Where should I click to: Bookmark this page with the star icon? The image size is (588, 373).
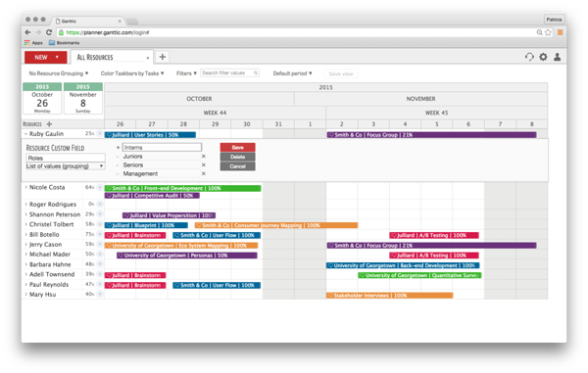(548, 32)
